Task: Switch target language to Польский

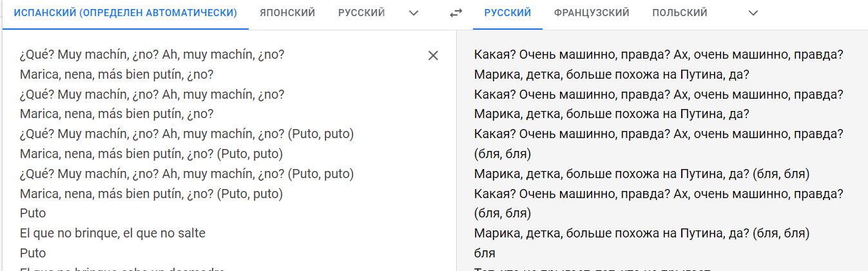Action: click(679, 13)
